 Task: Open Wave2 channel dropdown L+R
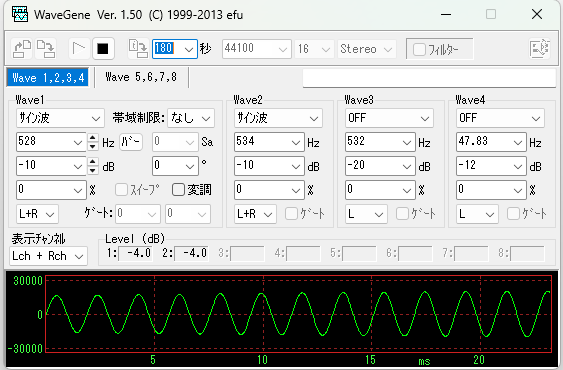255,214
